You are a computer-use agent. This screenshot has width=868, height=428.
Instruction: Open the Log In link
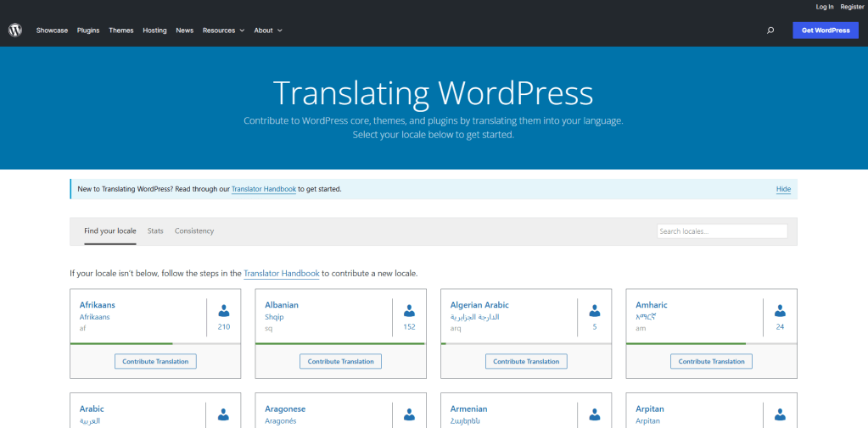(x=825, y=7)
